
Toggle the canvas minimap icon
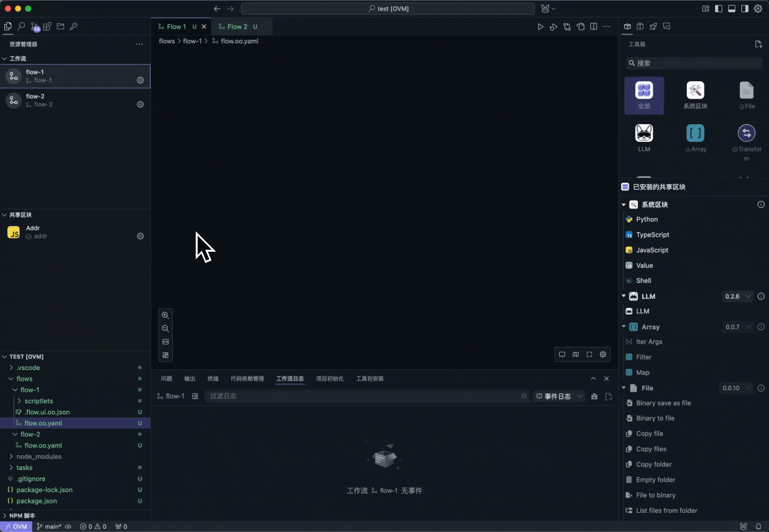coord(576,354)
